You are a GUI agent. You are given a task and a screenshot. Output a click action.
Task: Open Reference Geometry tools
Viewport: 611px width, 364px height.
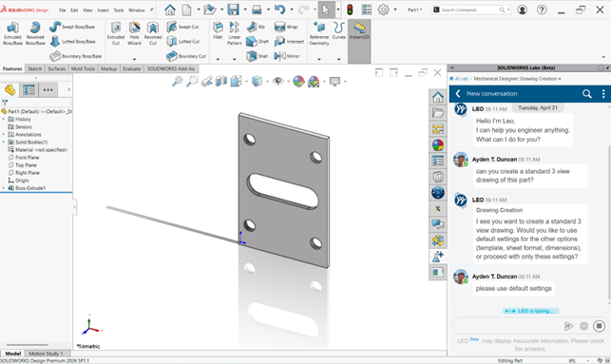click(319, 33)
